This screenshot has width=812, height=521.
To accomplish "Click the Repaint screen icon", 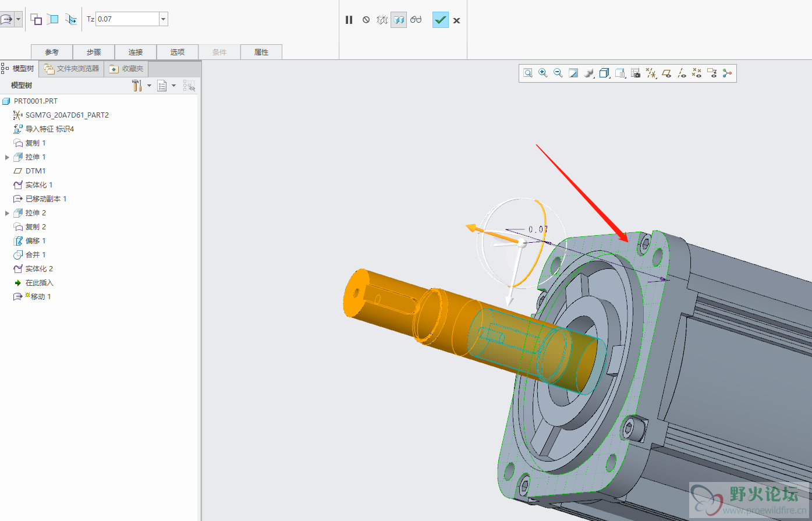I will pos(573,73).
